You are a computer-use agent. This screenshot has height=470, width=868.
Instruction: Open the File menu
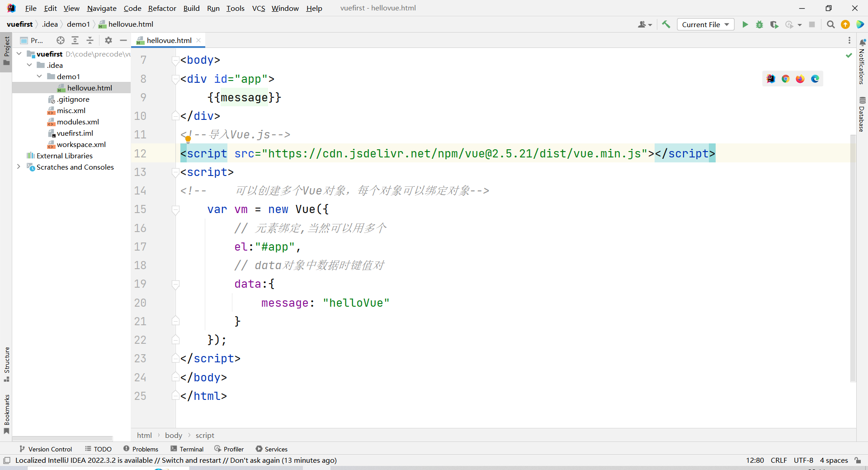click(31, 8)
